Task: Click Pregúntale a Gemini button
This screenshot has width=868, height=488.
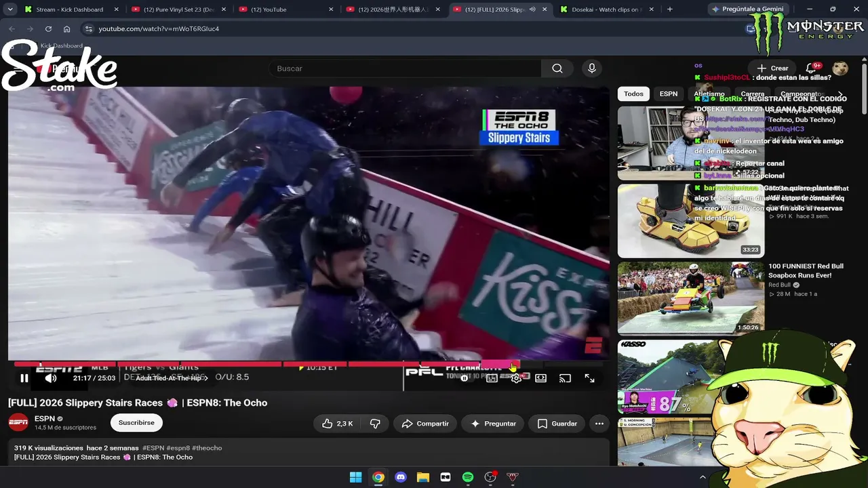Action: click(747, 9)
